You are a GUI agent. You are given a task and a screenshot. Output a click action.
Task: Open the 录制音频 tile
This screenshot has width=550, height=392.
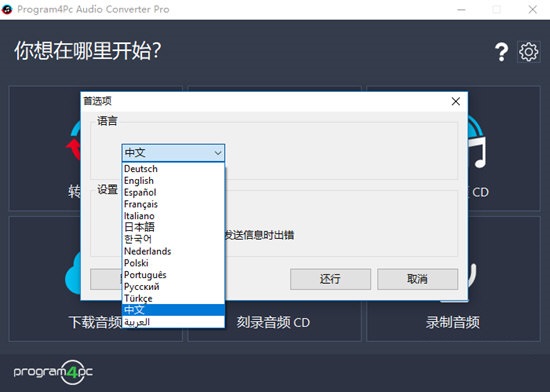click(453, 279)
